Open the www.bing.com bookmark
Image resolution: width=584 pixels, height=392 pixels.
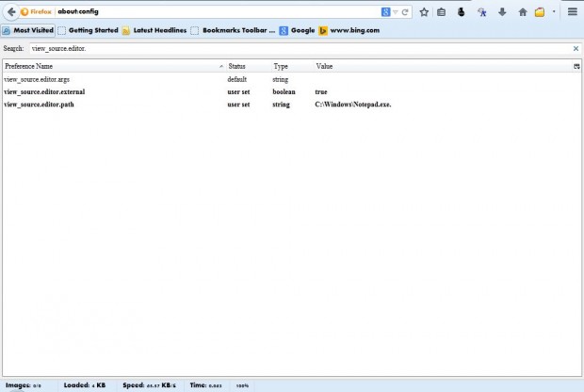(x=349, y=30)
